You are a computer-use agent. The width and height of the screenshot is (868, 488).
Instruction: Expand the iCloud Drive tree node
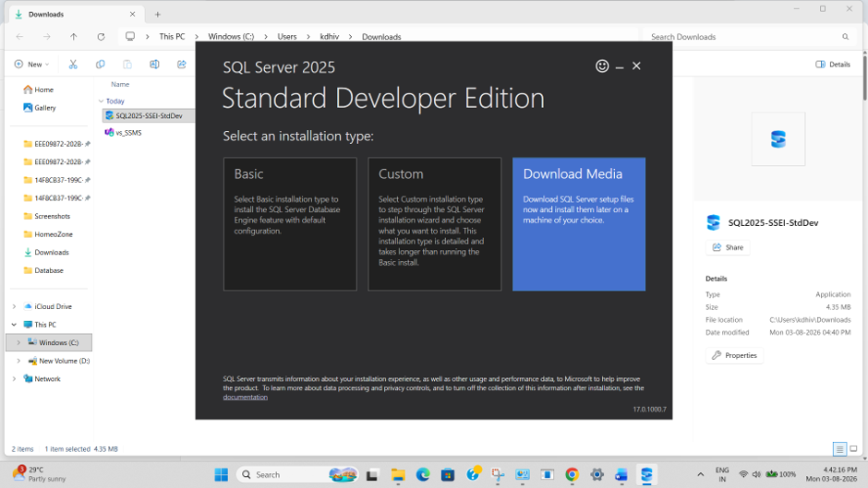point(15,306)
